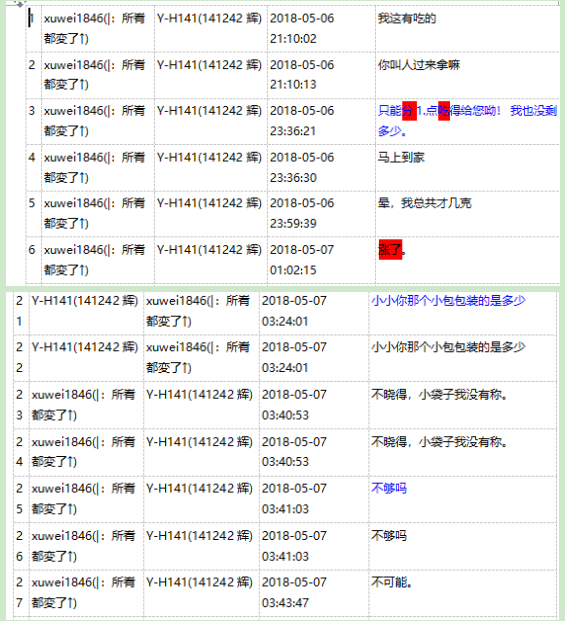Screen dimensions: 565x621
Task: Click Y-H141 sender cell in row 21
Action: (86, 311)
